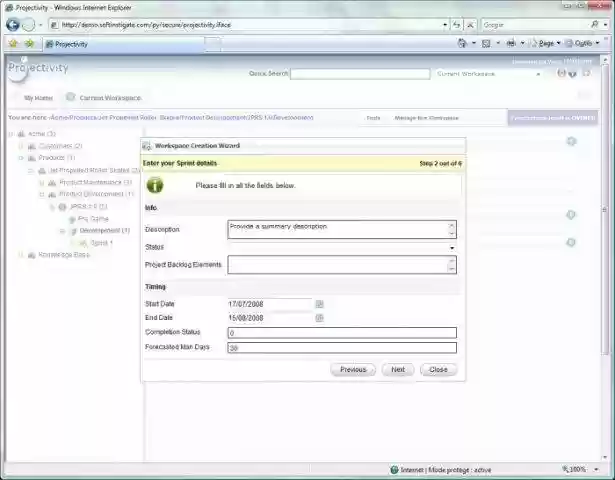Click the Next button in the wizard
Screen dimensions: 615x480
[398, 369]
